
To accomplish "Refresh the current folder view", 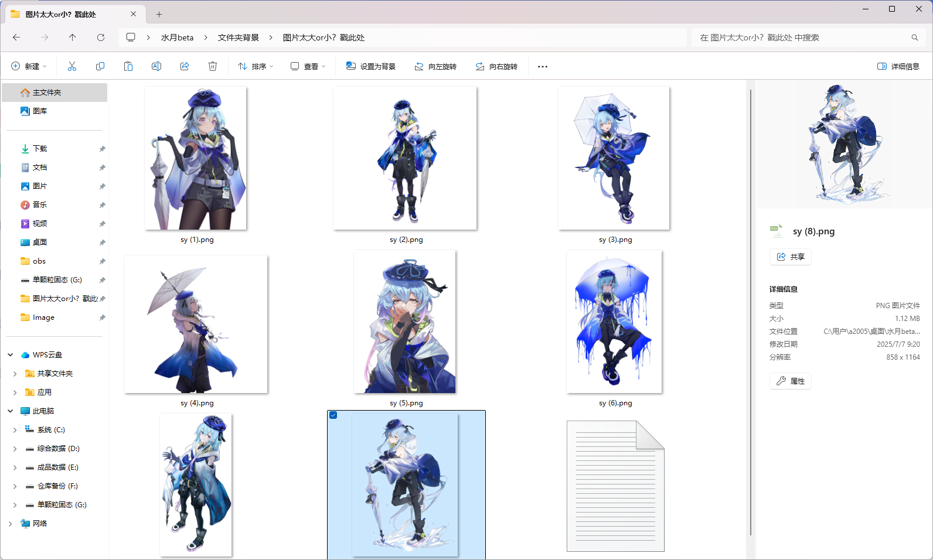I will [x=101, y=37].
